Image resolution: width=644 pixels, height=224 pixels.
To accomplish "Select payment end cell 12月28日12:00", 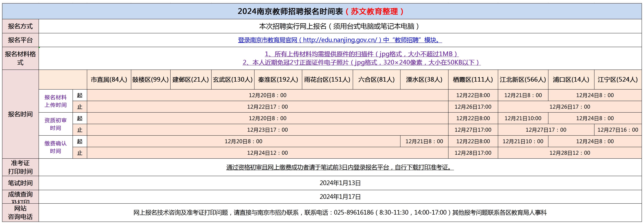I will (570, 153).
